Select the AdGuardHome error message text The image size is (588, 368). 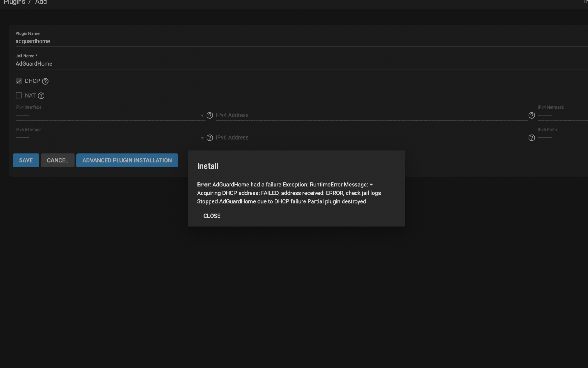click(289, 193)
